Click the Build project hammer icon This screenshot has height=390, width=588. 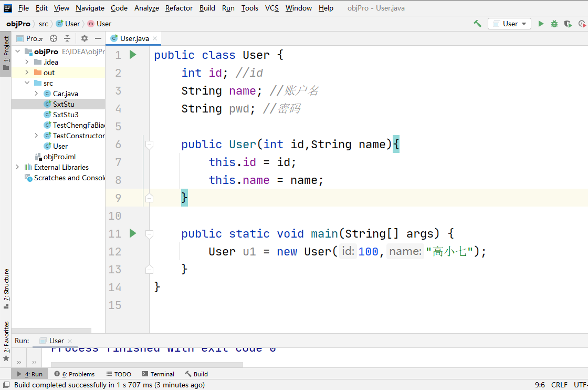(x=477, y=24)
